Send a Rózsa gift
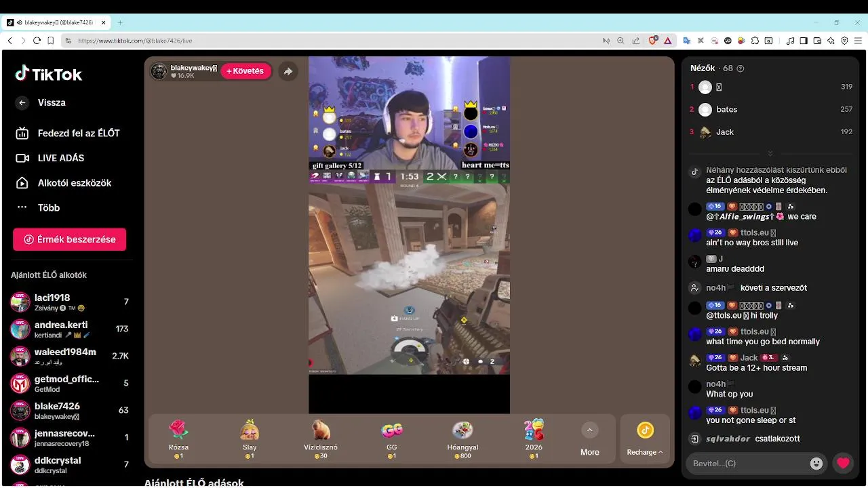The width and height of the screenshot is (868, 488). tap(178, 439)
